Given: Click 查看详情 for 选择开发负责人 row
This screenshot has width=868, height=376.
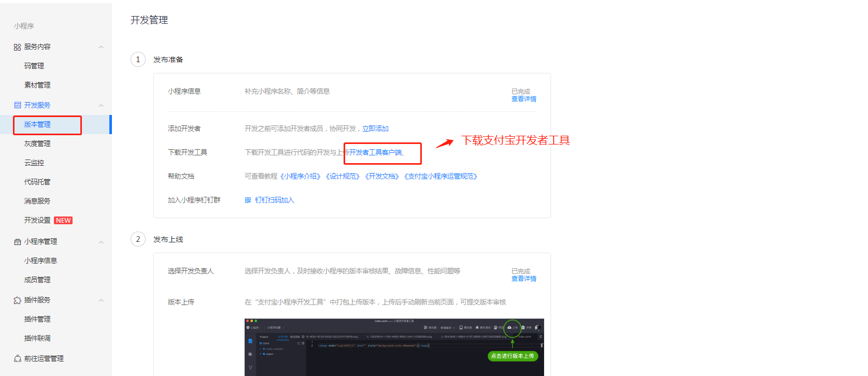Looking at the screenshot, I should click(x=524, y=279).
